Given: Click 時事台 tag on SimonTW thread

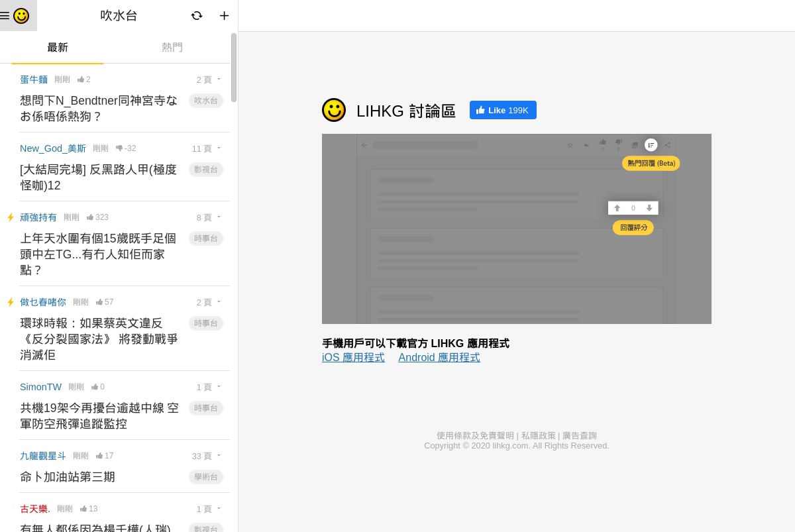Looking at the screenshot, I should [x=206, y=408].
